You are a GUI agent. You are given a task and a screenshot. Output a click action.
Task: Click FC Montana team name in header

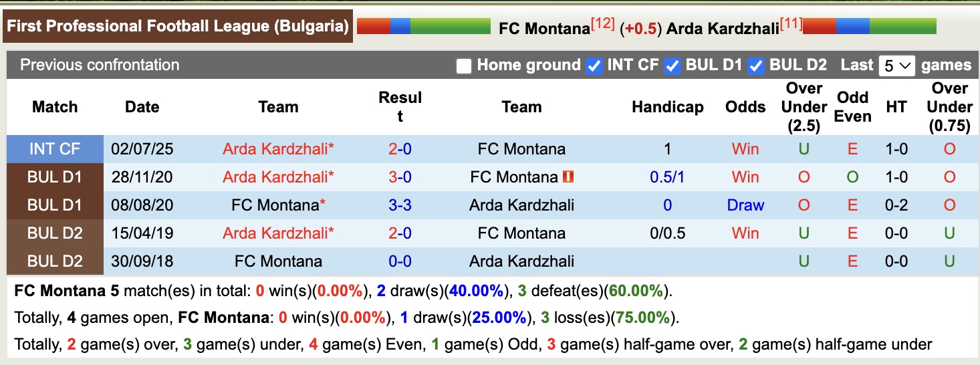click(x=544, y=29)
